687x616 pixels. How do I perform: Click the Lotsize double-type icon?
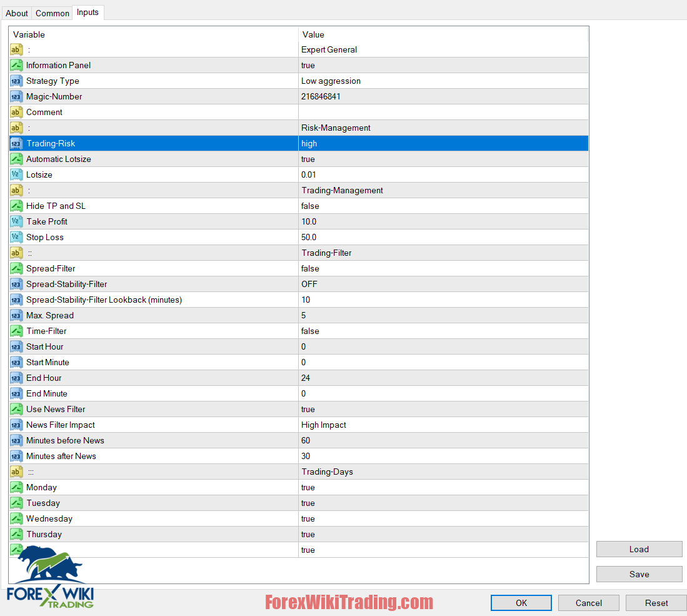click(x=16, y=175)
